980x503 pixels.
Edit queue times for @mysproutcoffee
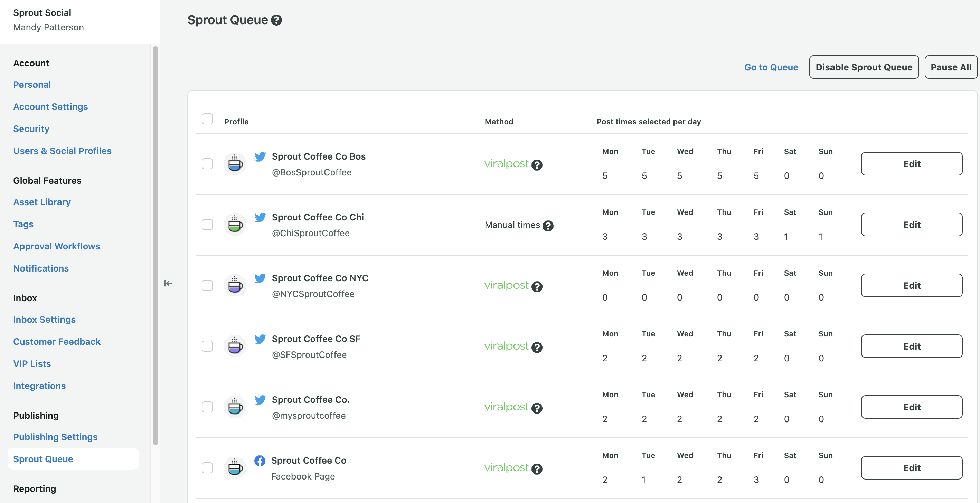(x=912, y=407)
